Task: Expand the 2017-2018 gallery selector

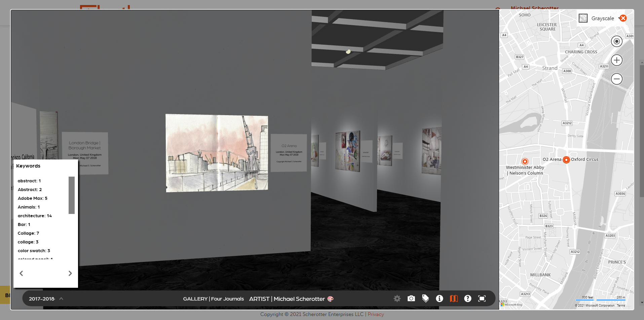Action: click(46, 299)
